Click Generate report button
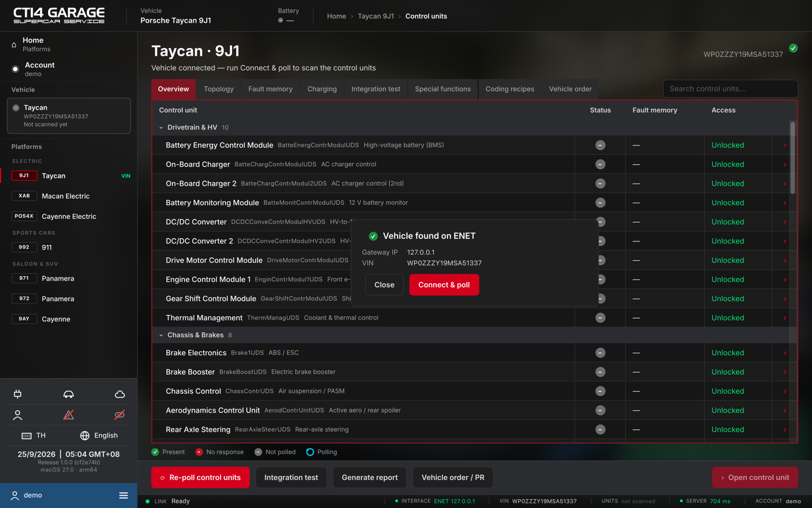This screenshot has height=508, width=812. tap(370, 478)
